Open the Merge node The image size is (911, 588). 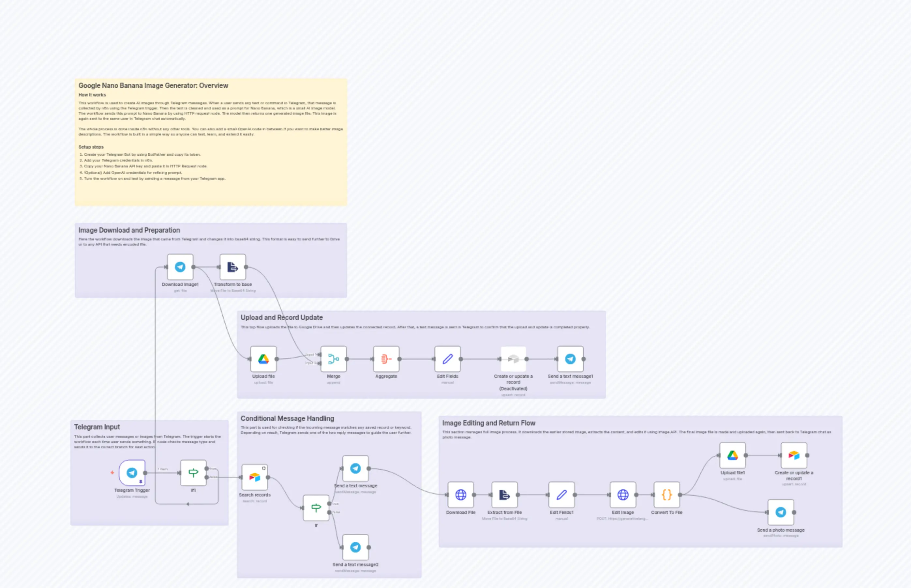pyautogui.click(x=333, y=359)
